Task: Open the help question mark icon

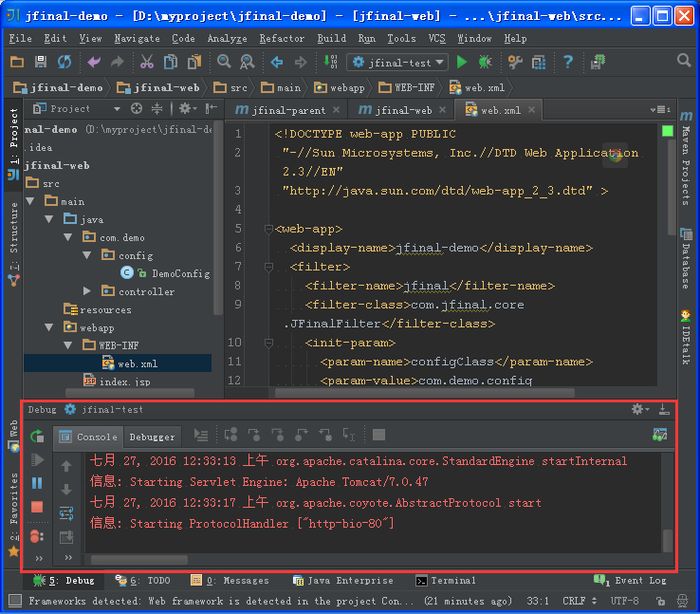Action: pyautogui.click(x=568, y=62)
